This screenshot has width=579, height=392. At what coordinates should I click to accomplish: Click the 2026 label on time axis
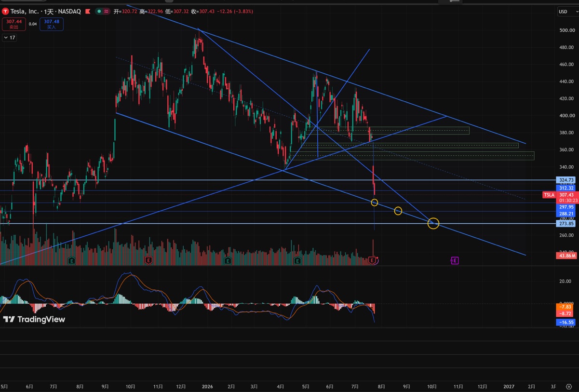(207, 387)
